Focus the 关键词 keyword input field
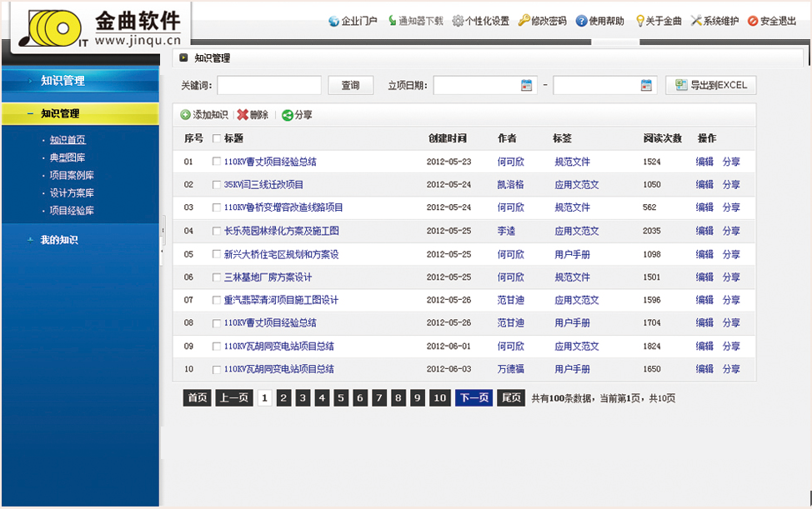 click(269, 85)
